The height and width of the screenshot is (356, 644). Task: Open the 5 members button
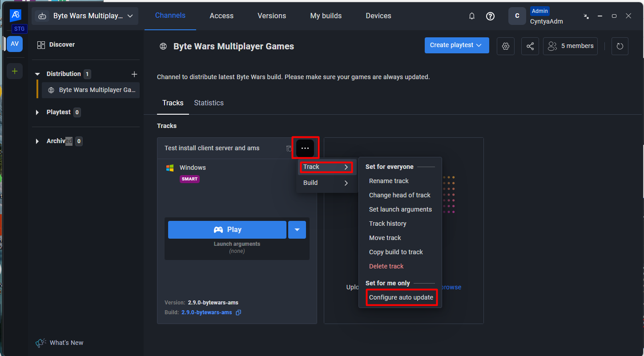[x=570, y=46]
